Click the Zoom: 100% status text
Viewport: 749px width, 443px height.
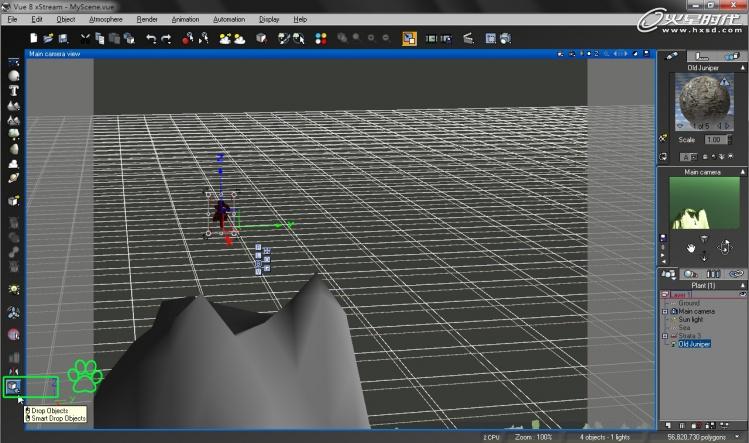534,437
